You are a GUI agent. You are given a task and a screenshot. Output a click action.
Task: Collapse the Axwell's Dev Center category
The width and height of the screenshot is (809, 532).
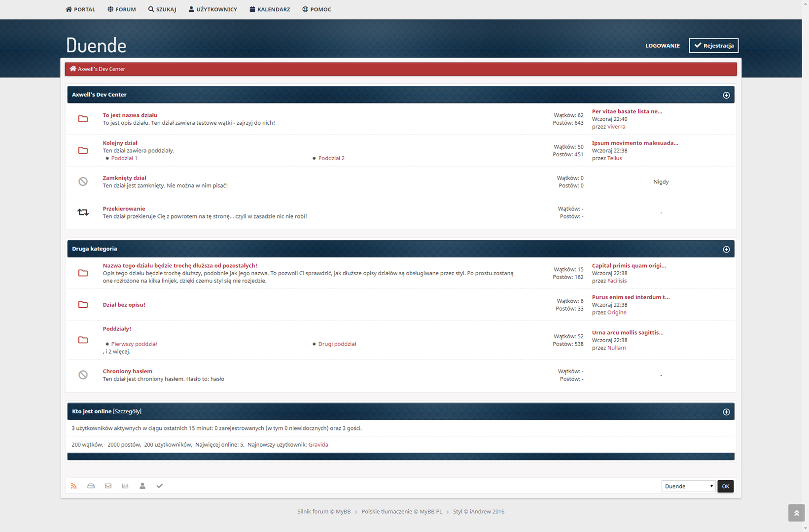point(726,95)
